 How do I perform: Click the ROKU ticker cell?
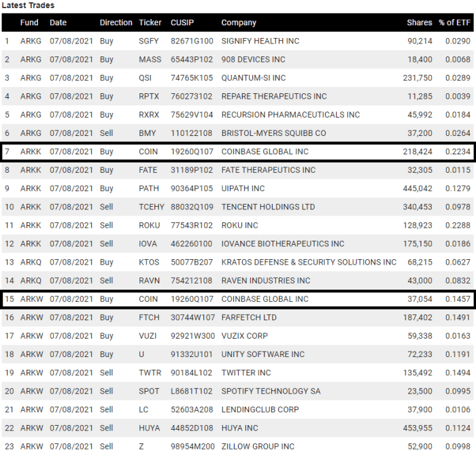click(149, 225)
